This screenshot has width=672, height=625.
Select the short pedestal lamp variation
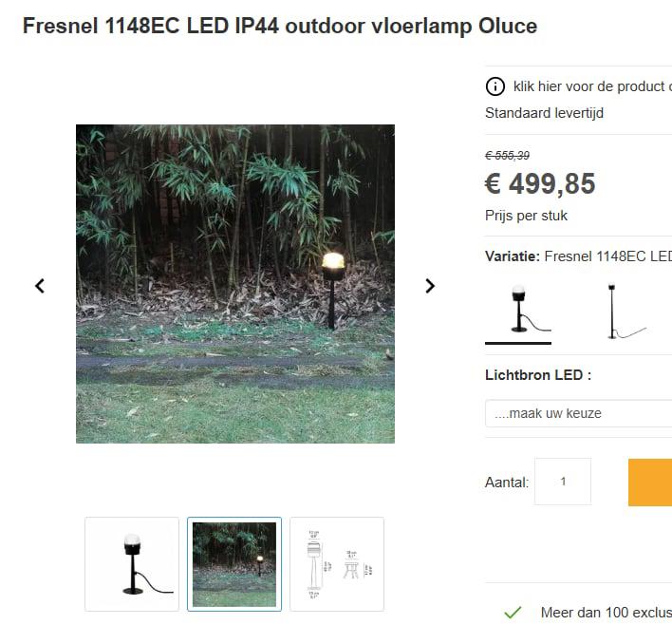tap(518, 309)
